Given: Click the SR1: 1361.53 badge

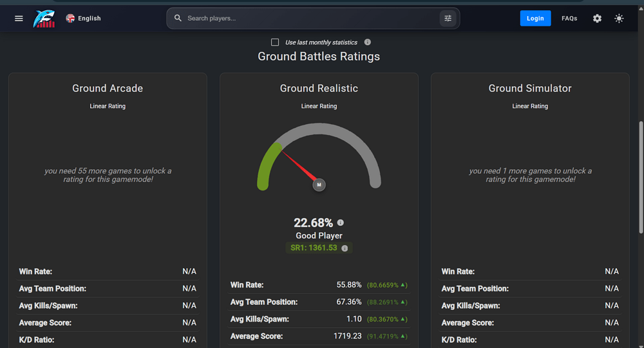Looking at the screenshot, I should pyautogui.click(x=319, y=248).
